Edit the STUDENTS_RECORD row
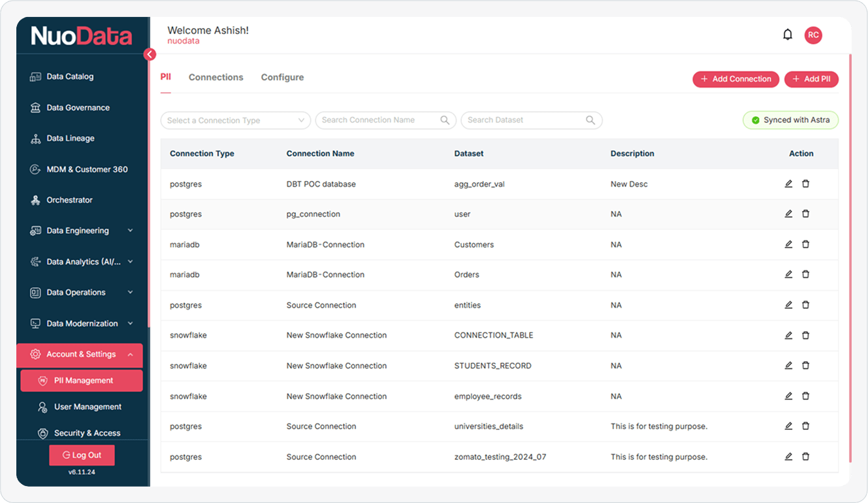 (x=788, y=365)
